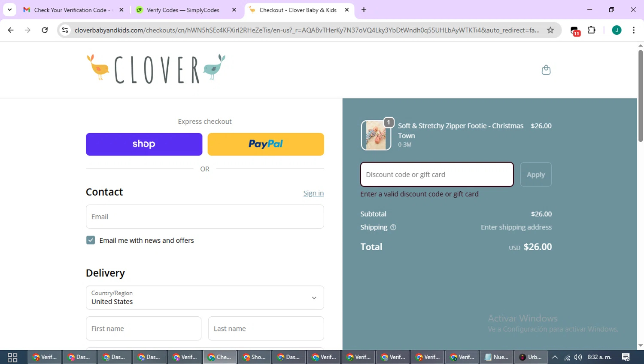This screenshot has width=644, height=364.
Task: Apply the discount code
Action: click(x=536, y=174)
